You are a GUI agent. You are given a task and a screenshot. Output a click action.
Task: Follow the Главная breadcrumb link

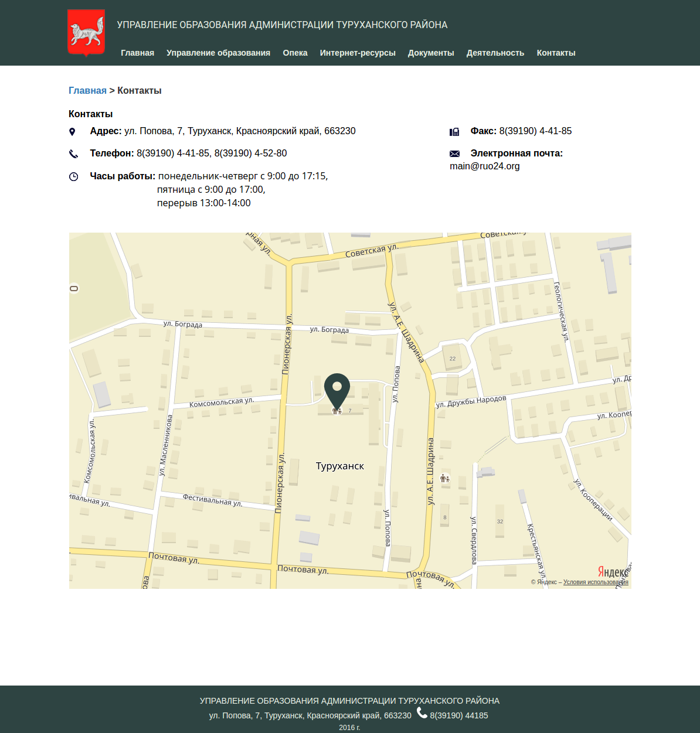tap(87, 90)
